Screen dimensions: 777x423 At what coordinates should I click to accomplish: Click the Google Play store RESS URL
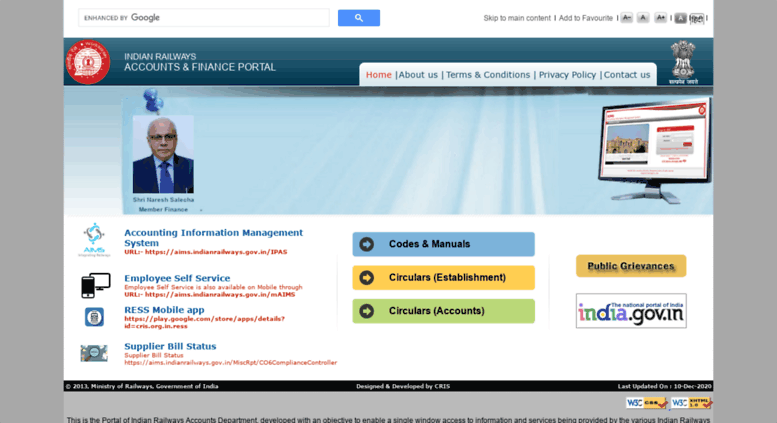204,322
